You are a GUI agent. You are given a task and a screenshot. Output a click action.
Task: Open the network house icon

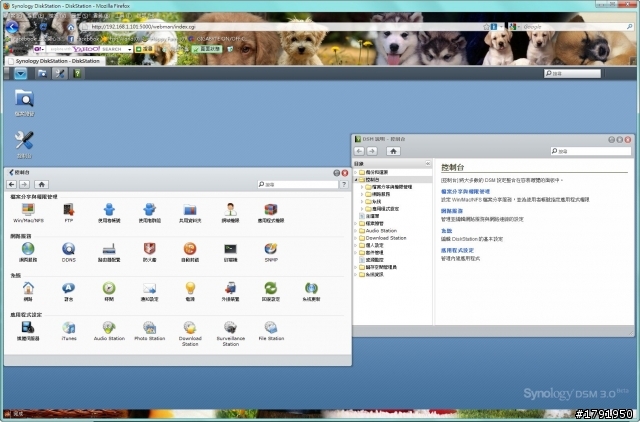28,289
